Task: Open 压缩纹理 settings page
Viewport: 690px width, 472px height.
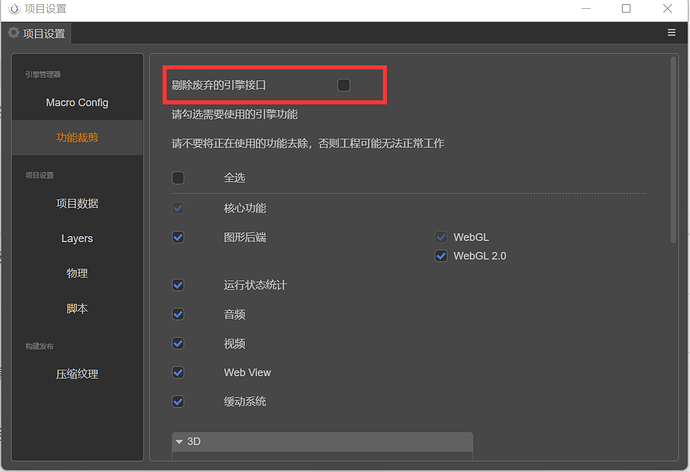Action: [x=77, y=374]
